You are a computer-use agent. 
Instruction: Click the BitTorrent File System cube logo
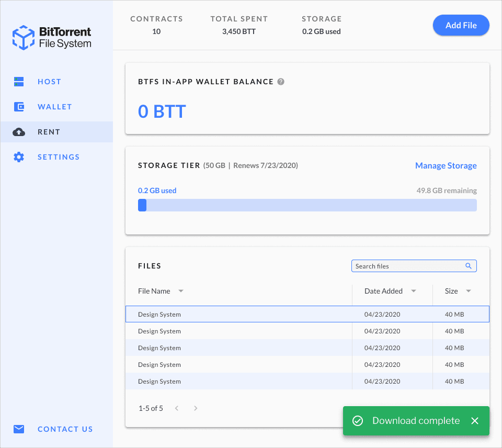coord(24,38)
